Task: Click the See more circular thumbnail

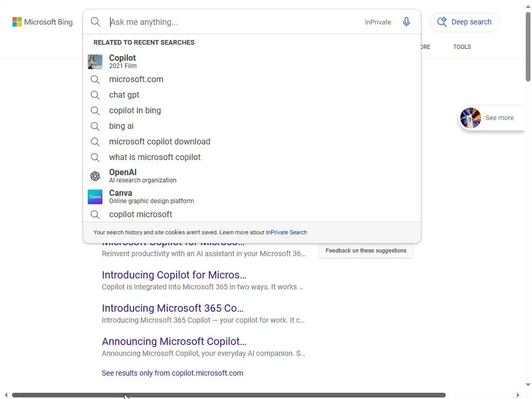Action: click(x=470, y=118)
